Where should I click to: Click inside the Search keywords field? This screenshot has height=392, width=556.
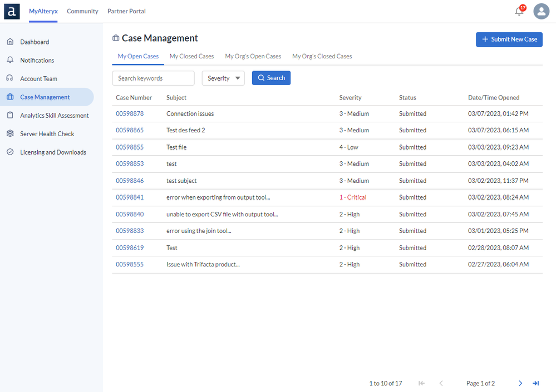[x=153, y=78]
